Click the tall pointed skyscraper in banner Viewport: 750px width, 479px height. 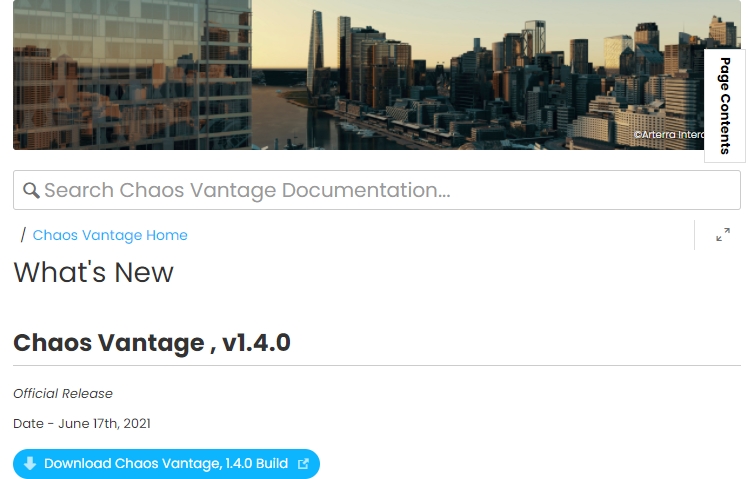click(315, 53)
